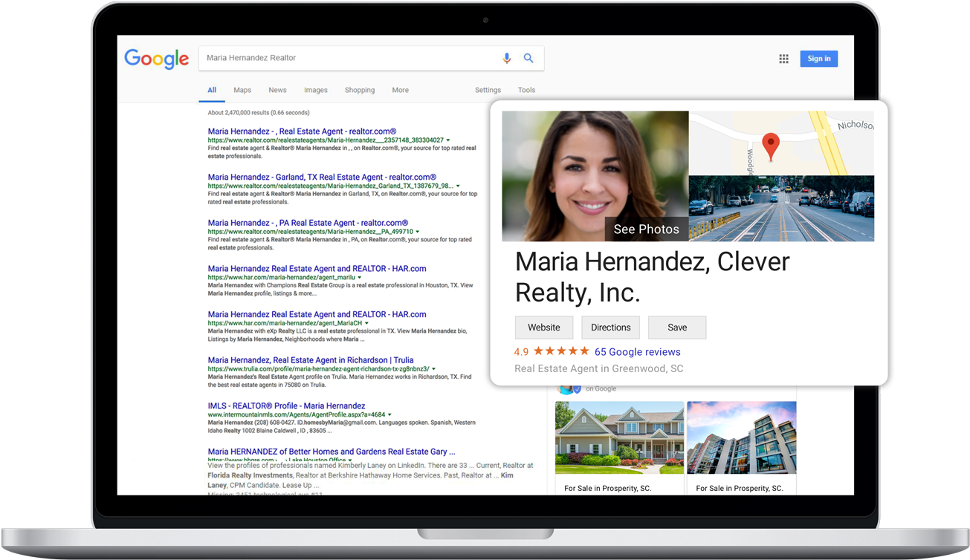970x560 pixels.
Task: Expand dropdown arrow beside first realtor.com URL
Action: pos(448,140)
